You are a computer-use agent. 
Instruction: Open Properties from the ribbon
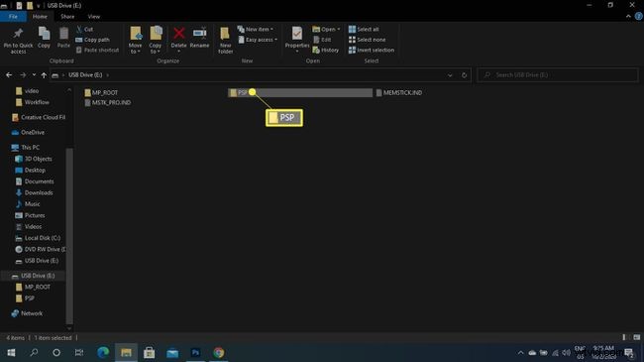[x=297, y=39]
